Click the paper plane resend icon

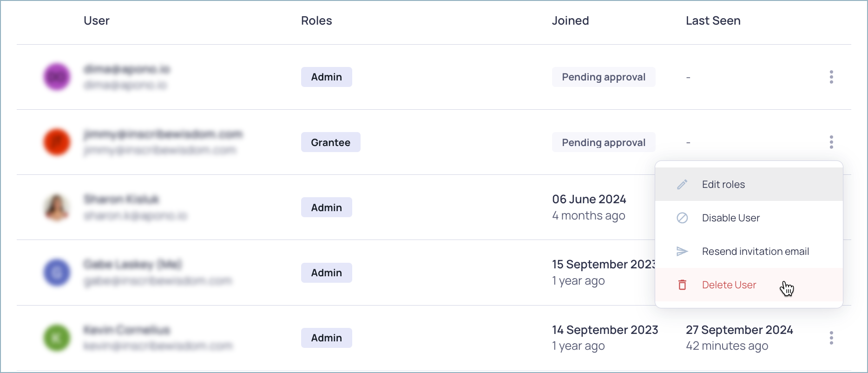click(682, 252)
